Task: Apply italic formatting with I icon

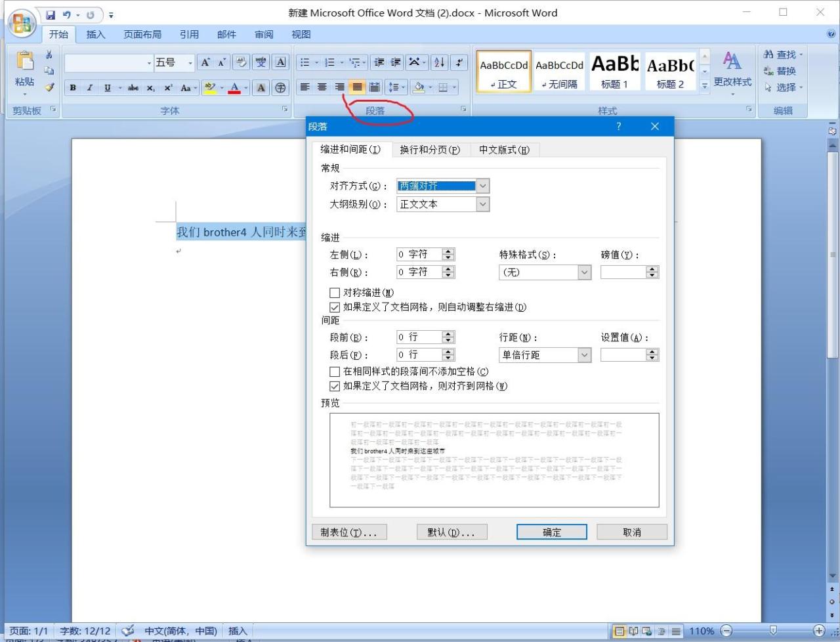Action: [90, 87]
